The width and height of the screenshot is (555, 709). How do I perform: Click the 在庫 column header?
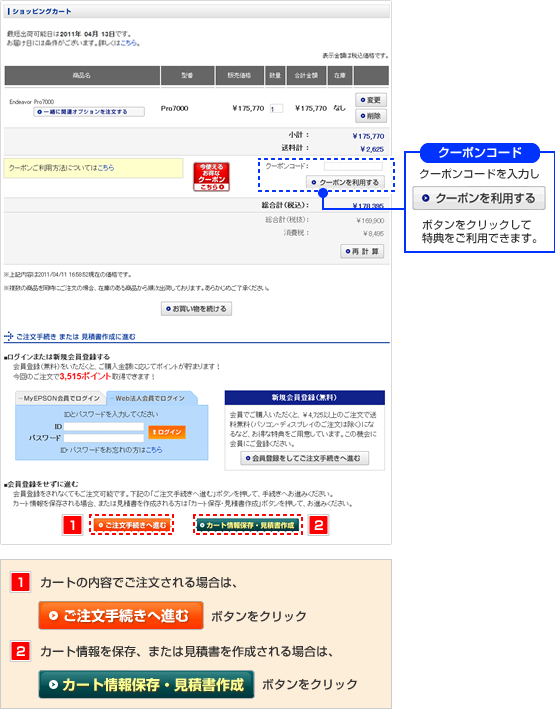[339, 76]
